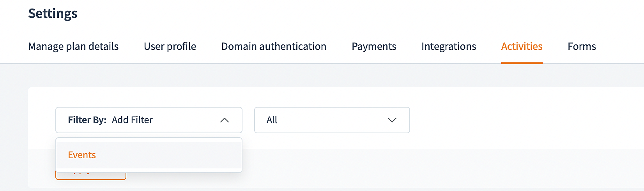Collapse the Filter By chevron up arrow
The width and height of the screenshot is (644, 191).
click(x=225, y=120)
